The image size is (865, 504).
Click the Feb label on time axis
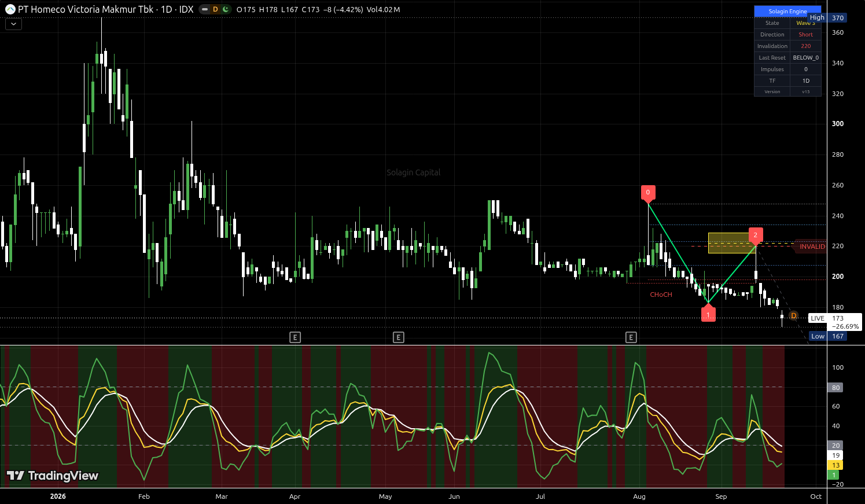click(x=144, y=496)
